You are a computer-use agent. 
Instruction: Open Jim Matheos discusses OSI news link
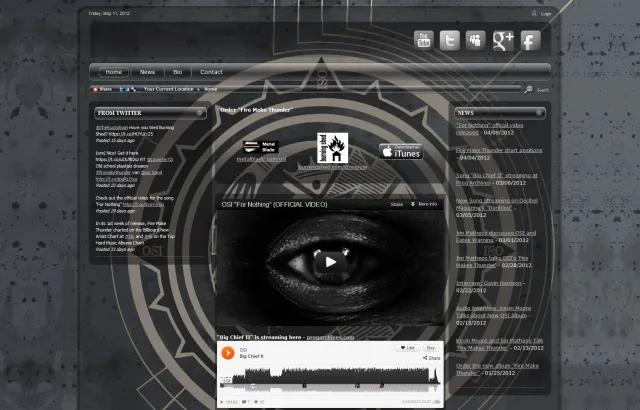(x=496, y=237)
